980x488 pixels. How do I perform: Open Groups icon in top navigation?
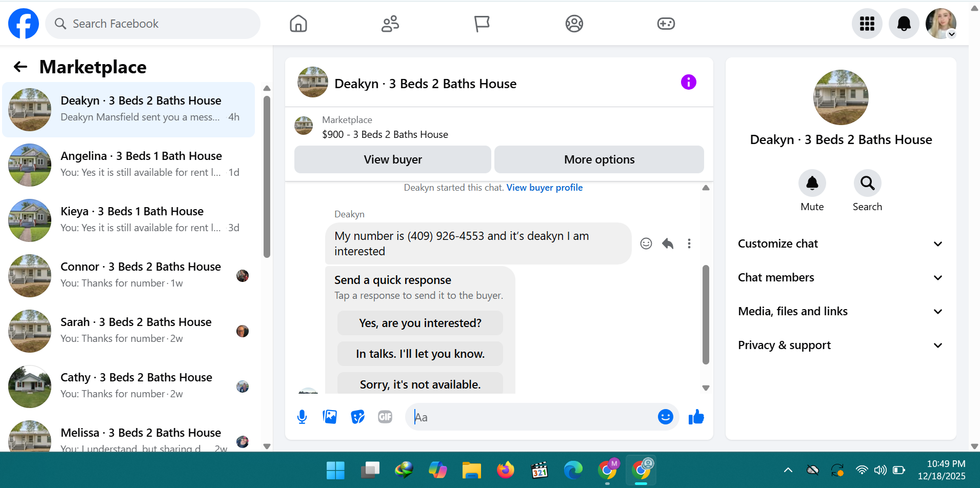pos(574,24)
